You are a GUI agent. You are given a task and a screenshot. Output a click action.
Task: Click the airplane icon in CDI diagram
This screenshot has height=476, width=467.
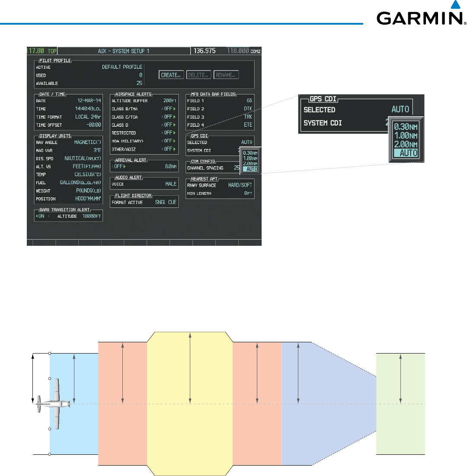54,404
